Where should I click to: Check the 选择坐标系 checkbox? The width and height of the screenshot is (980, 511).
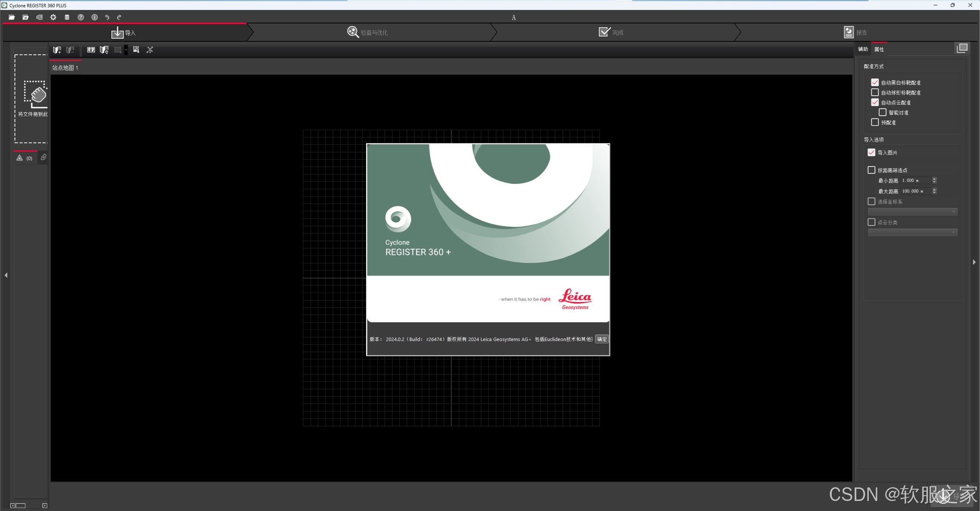click(x=871, y=202)
